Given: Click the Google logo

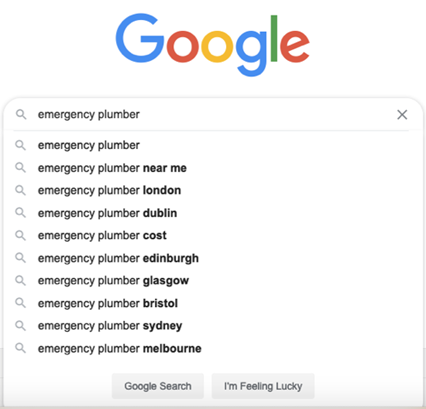Looking at the screenshot, I should point(213,45).
